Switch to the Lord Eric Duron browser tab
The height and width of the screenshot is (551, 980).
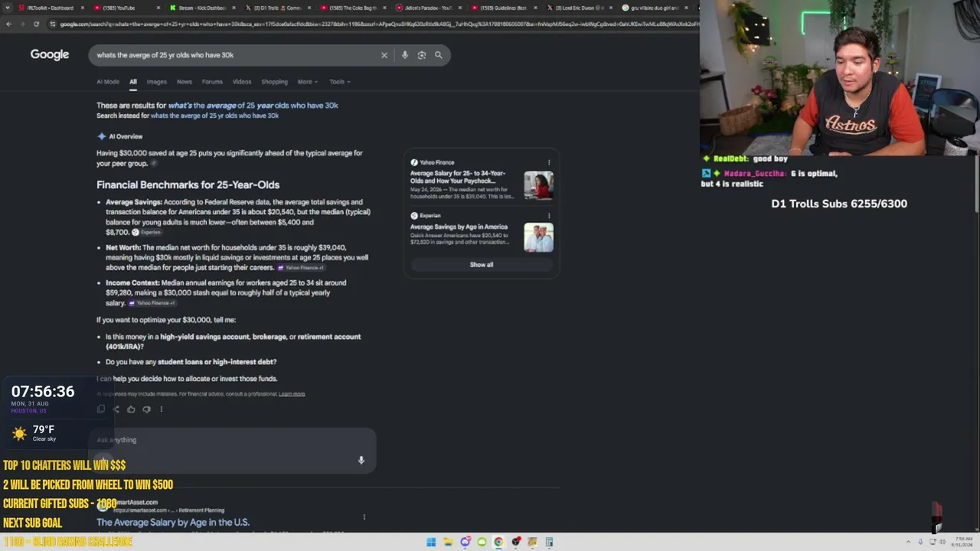578,8
